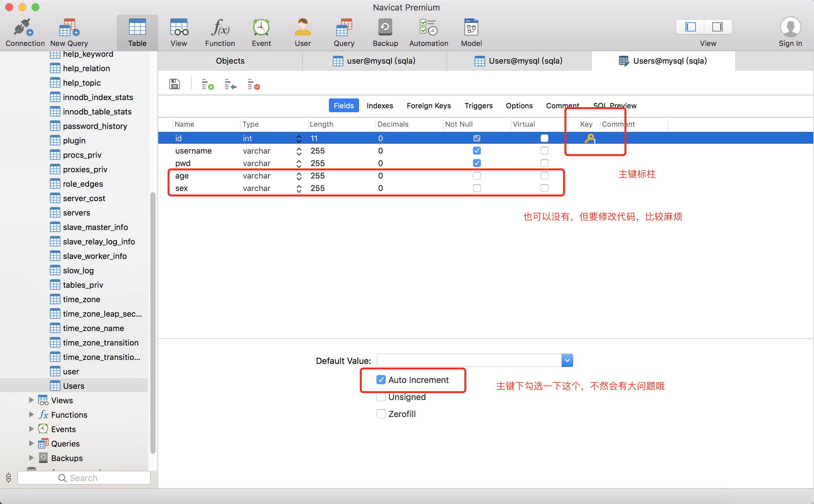Click the sidebar vertical scrollbar
Image resolution: width=814 pixels, height=504 pixels.
[153, 323]
